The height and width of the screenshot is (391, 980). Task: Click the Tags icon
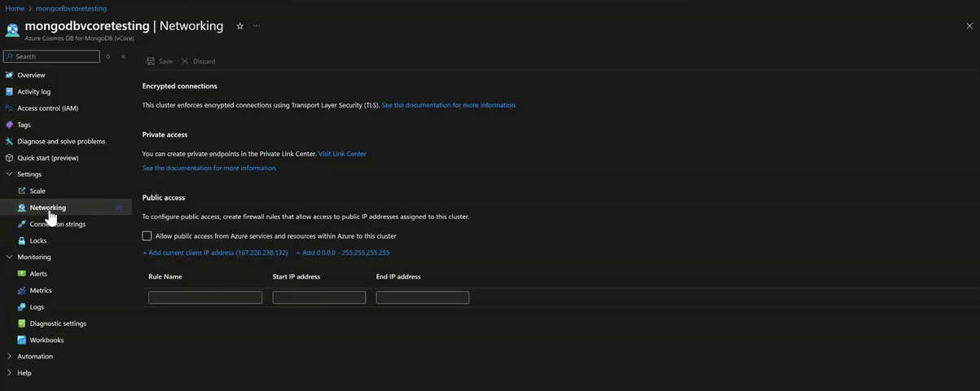click(x=10, y=125)
